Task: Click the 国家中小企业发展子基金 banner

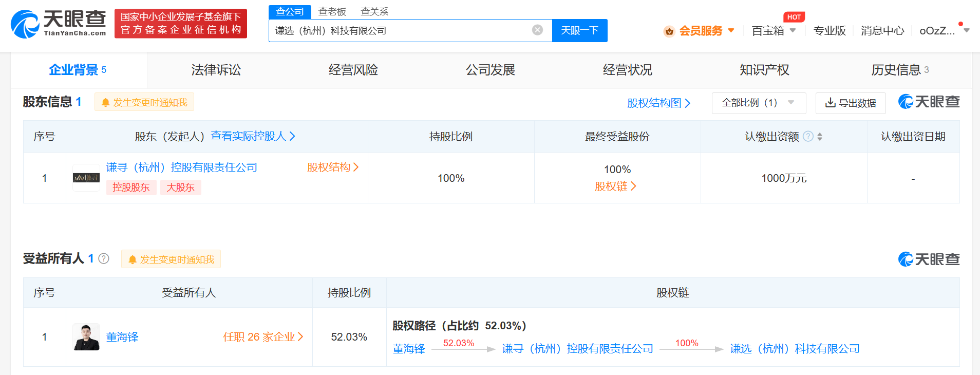Action: pyautogui.click(x=181, y=24)
